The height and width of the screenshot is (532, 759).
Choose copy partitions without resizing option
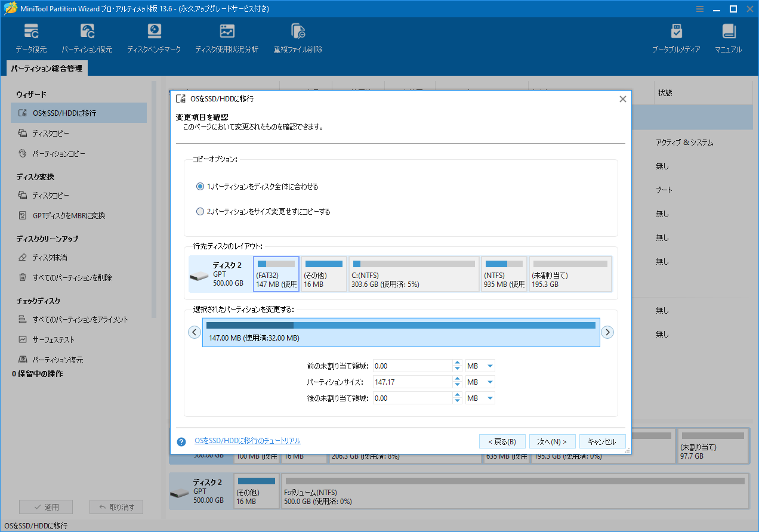[200, 211]
